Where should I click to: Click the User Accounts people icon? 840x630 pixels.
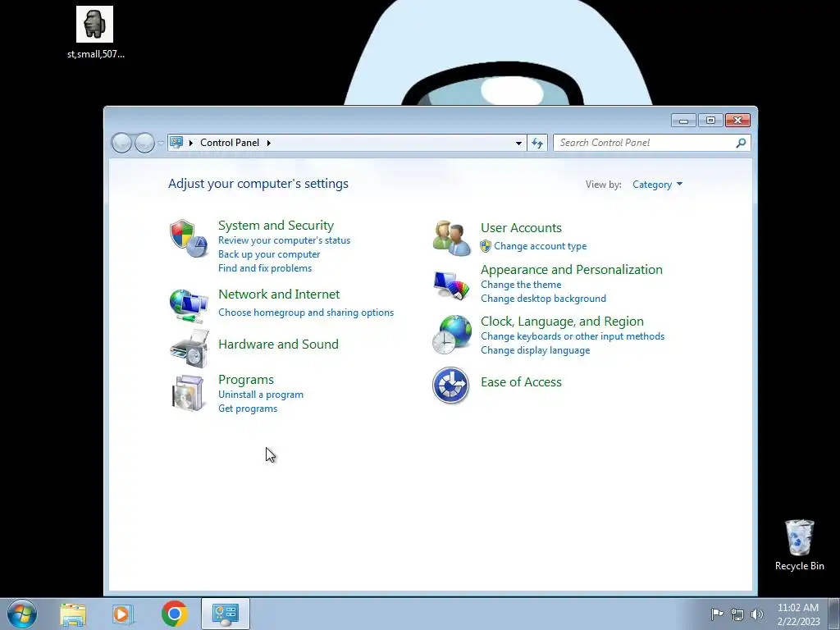[x=452, y=238]
